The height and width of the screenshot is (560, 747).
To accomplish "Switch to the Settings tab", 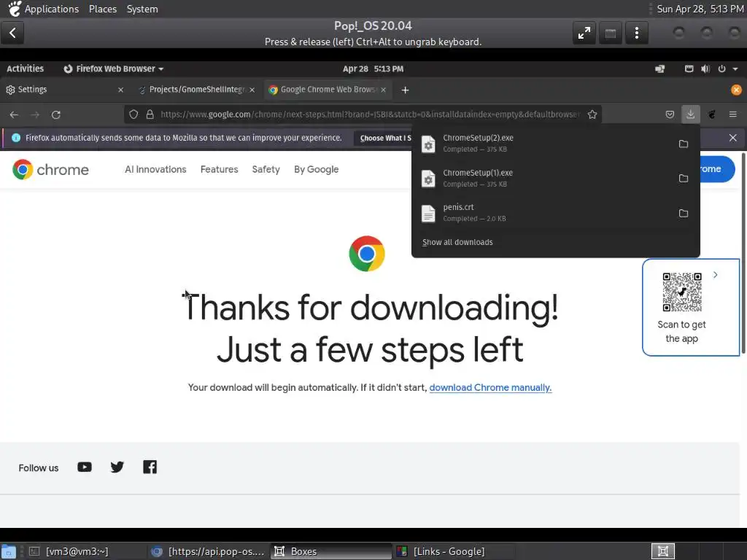I will [x=65, y=90].
